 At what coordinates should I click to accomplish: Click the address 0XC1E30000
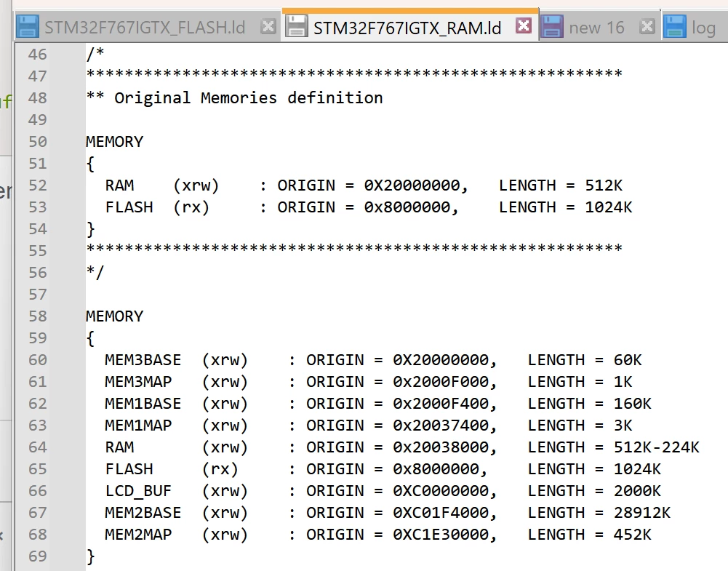click(441, 535)
